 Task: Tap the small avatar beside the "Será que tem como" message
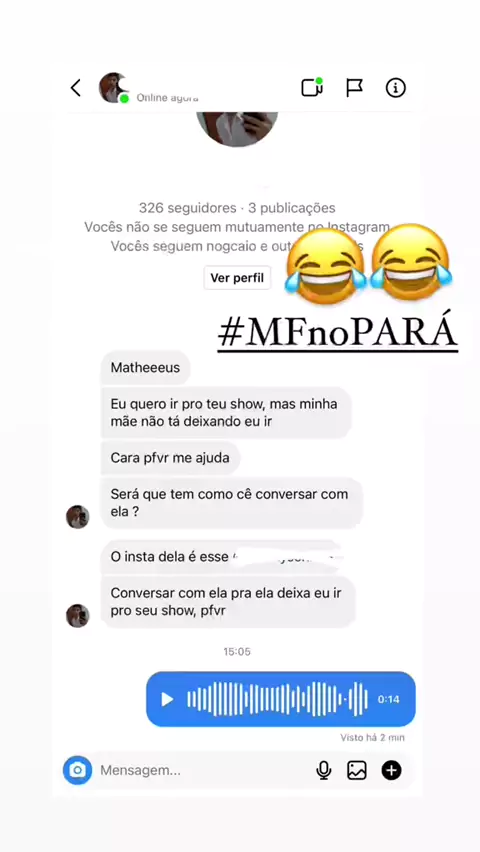[77, 517]
